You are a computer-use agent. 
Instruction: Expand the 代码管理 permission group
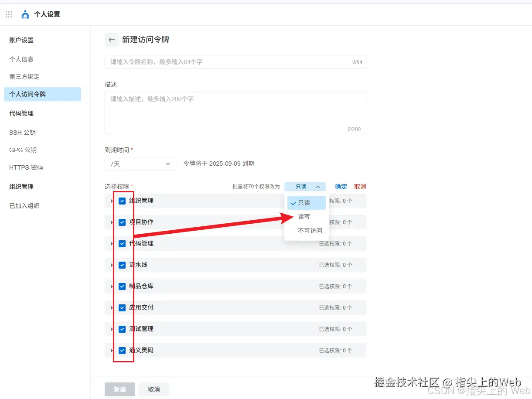click(x=111, y=243)
